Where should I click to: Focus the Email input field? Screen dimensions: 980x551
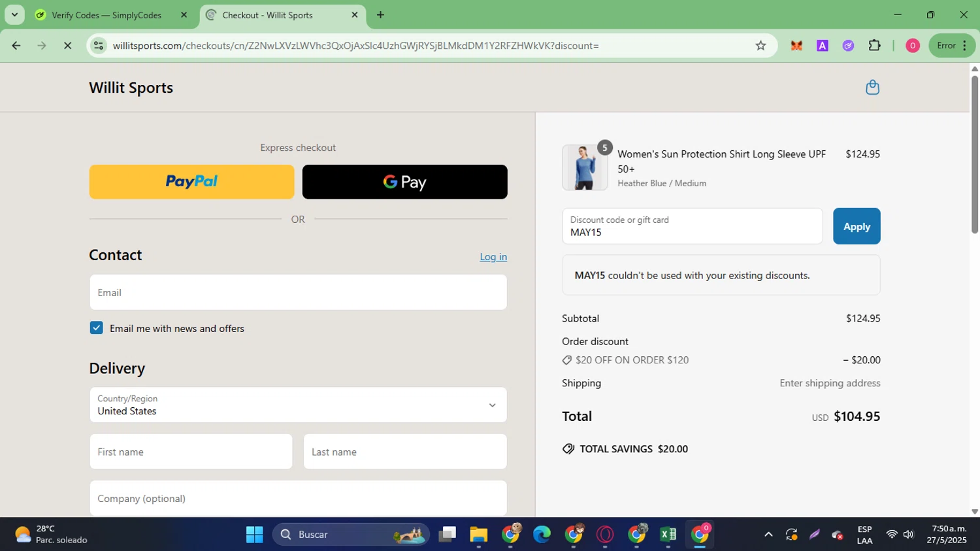tap(298, 292)
